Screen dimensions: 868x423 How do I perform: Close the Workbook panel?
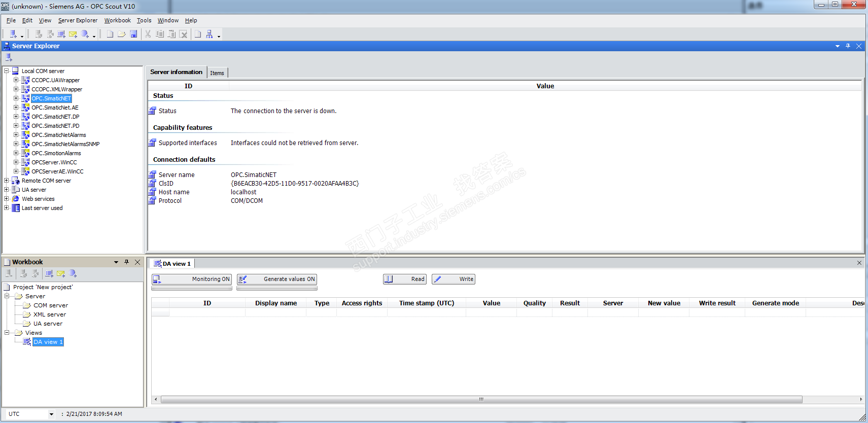(x=137, y=262)
